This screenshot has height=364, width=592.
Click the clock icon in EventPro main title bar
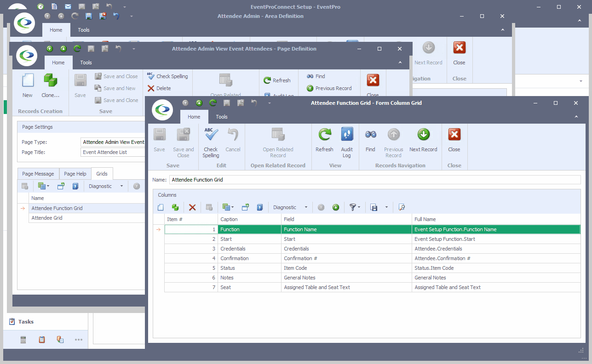(x=40, y=7)
